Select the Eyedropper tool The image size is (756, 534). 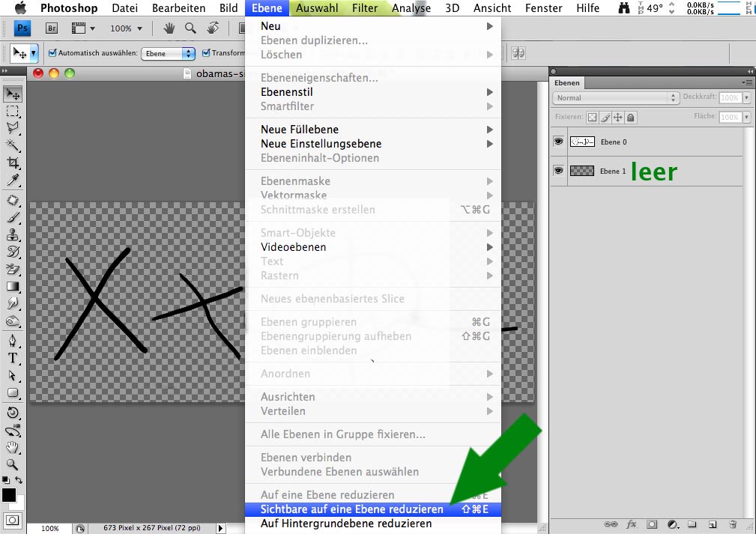click(13, 180)
